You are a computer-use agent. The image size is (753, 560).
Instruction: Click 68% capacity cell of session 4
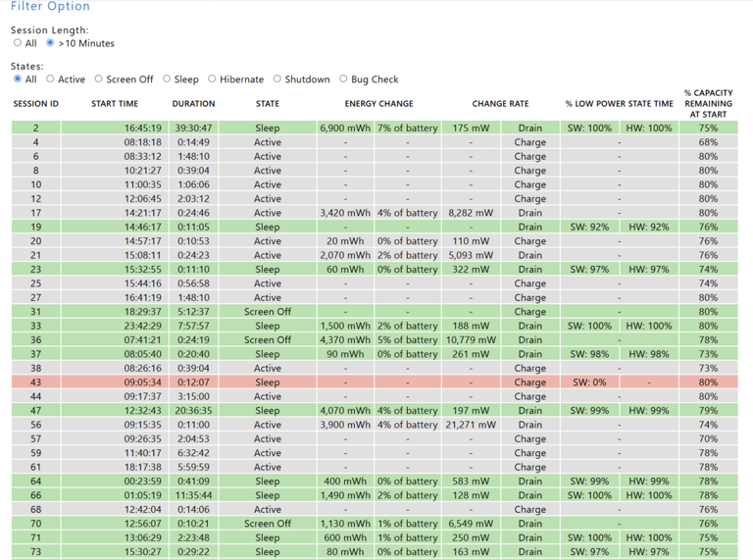[x=708, y=142]
